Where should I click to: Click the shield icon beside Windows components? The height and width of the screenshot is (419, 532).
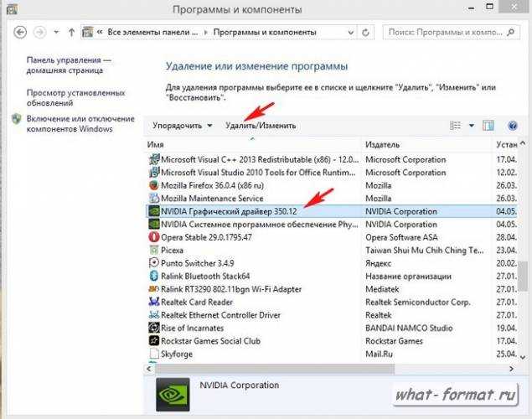[16, 119]
